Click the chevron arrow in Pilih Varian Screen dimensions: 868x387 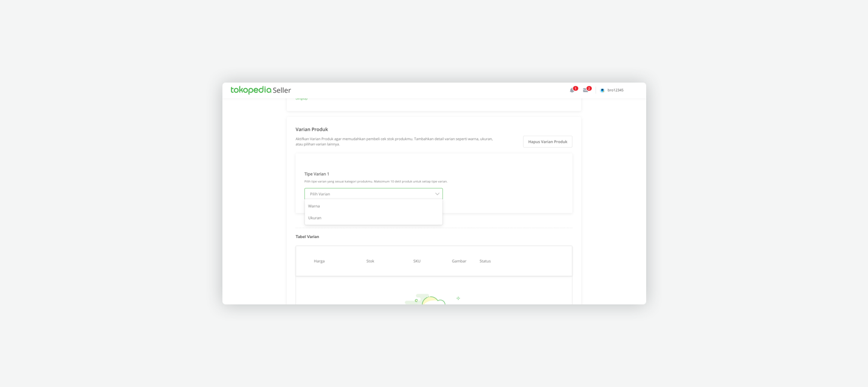(x=437, y=194)
